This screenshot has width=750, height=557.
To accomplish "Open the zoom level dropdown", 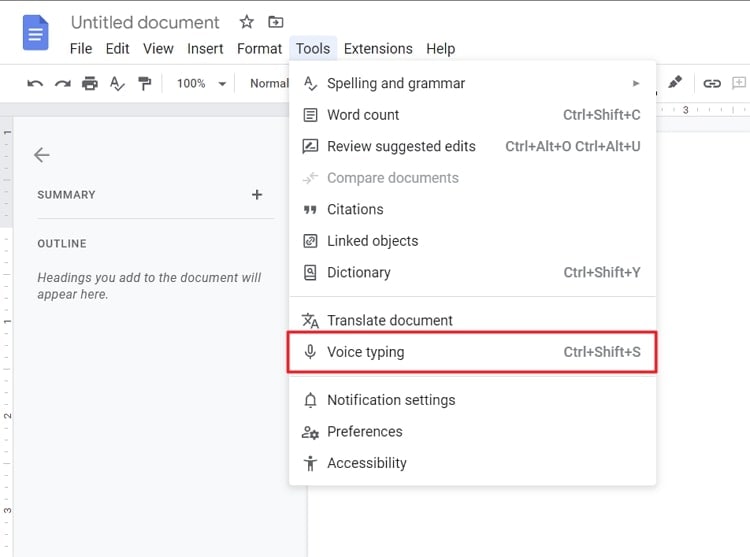I will pos(202,84).
